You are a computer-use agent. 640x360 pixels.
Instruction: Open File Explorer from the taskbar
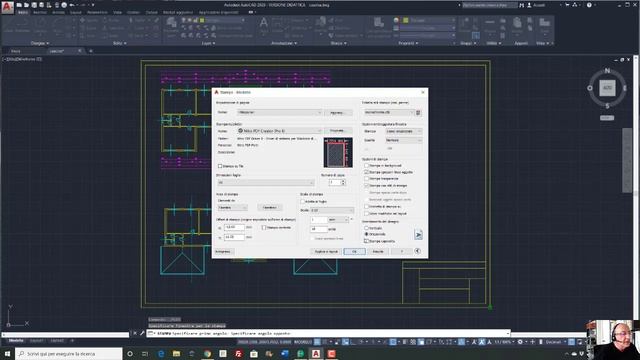coord(176,353)
